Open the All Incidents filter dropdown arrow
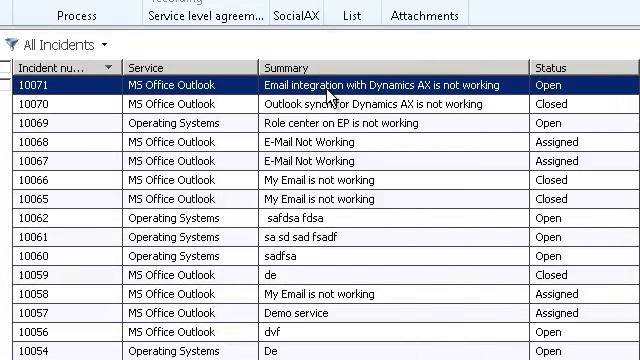Image resolution: width=640 pixels, height=360 pixels. [x=104, y=44]
